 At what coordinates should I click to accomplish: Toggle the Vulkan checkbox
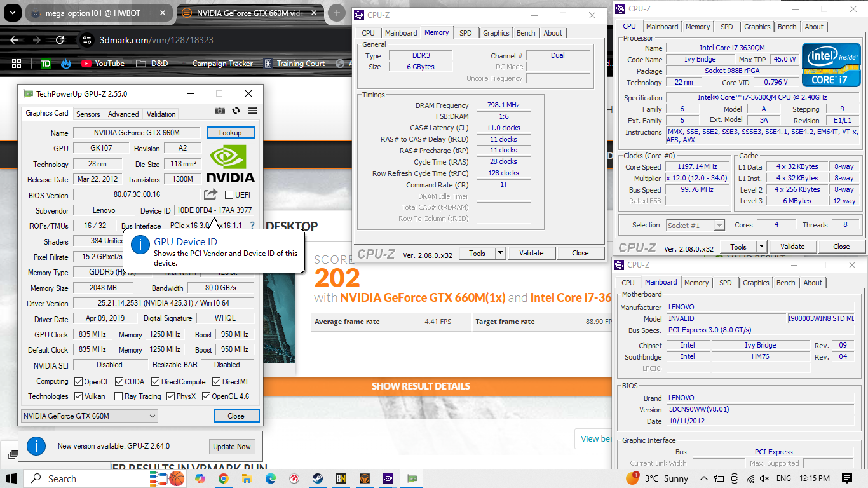78,396
